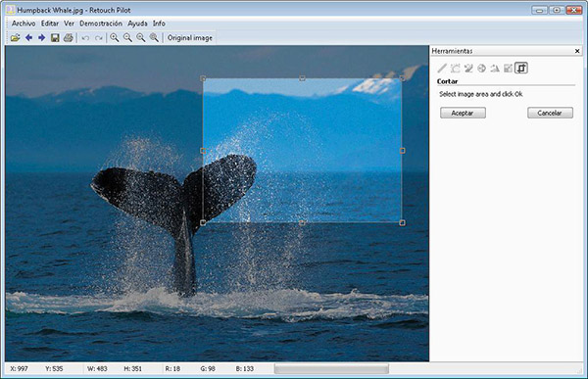This screenshot has height=379, width=588.
Task: Open the Info menu
Action: pyautogui.click(x=159, y=24)
